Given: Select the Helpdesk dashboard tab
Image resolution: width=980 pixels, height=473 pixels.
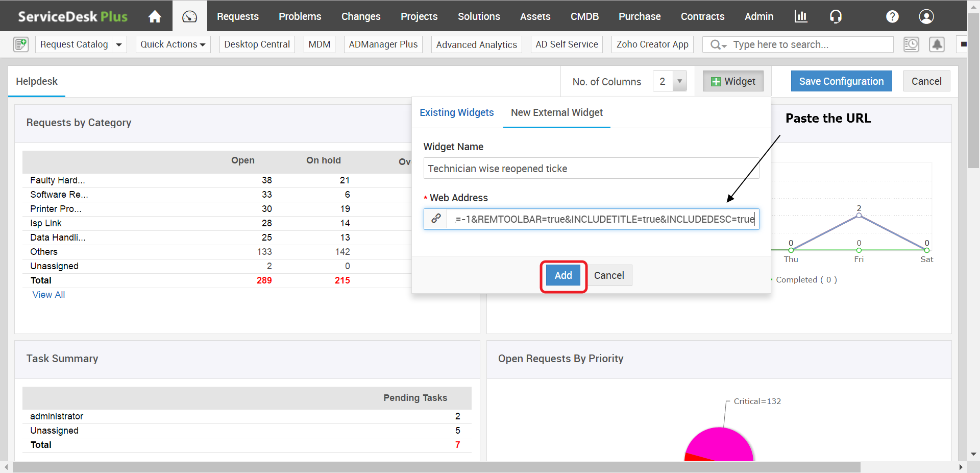Looking at the screenshot, I should pos(37,81).
